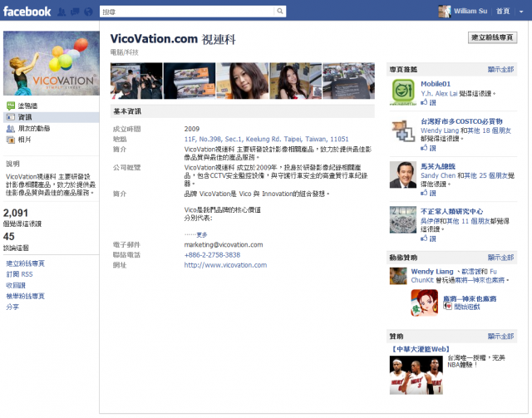Click the Mobile01 green logo icon
Viewport: 532px width, 418px height.
403,92
